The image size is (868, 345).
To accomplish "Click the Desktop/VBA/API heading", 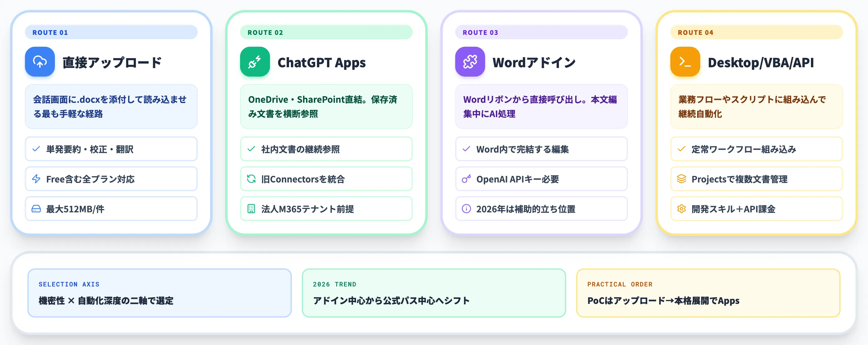I will point(761,63).
